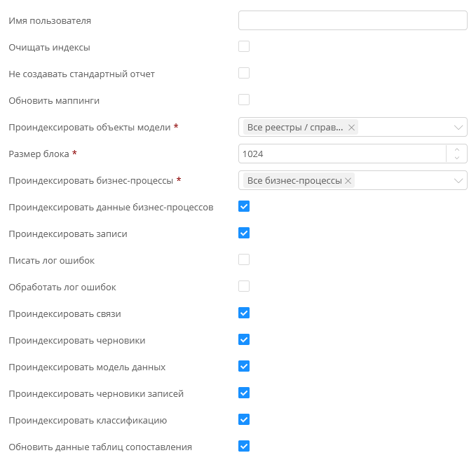Disable 'Проиндексировать классификацию' checkbox
Viewport: 476px width, 467px height.
pyautogui.click(x=244, y=419)
